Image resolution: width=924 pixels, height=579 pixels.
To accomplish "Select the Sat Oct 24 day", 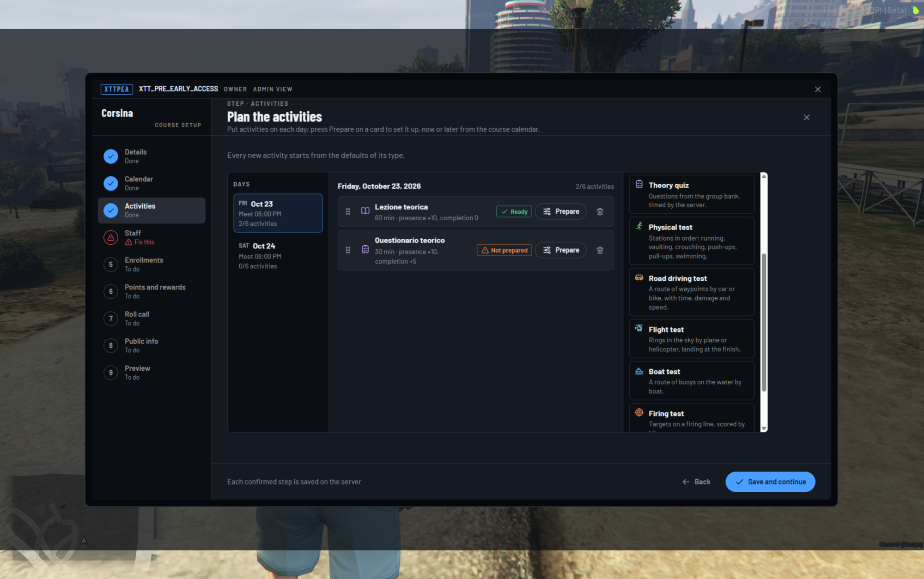I will [278, 256].
